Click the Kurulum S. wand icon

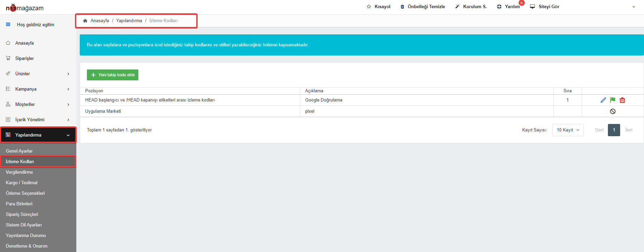[457, 6]
